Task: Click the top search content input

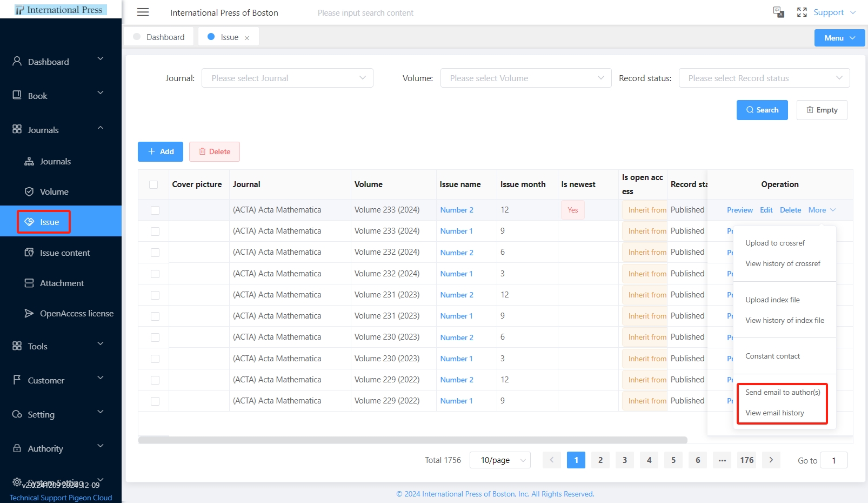Action: 365,12
